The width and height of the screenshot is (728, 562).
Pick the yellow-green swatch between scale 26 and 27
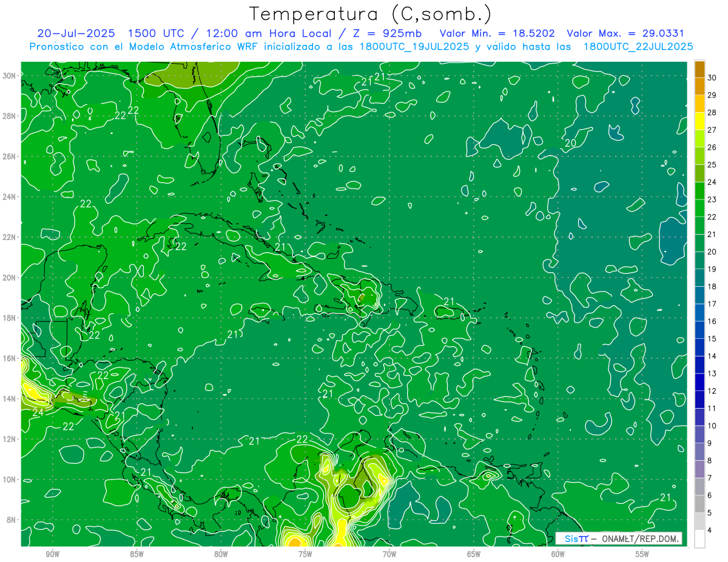tap(700, 139)
